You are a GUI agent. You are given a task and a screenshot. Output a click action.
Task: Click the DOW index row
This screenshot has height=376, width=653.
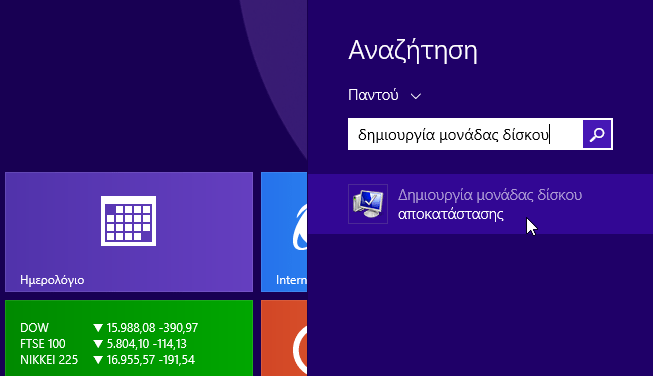tap(109, 328)
